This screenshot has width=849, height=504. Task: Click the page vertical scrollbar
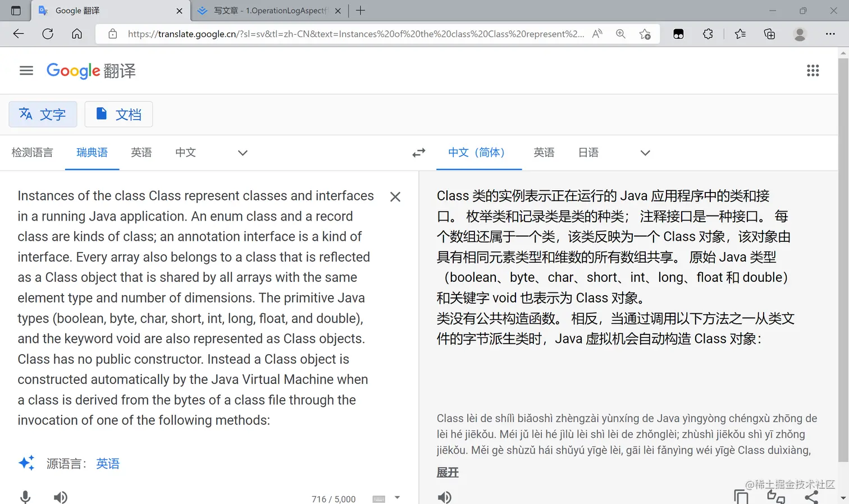(843, 259)
